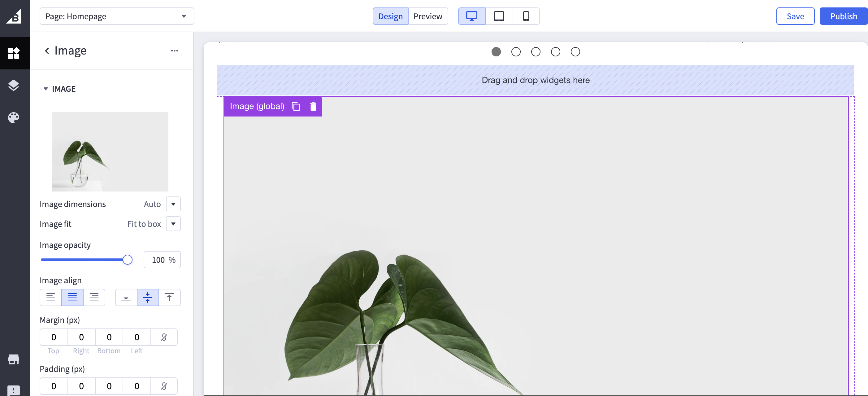
Task: Duplicate the Image (global) widget
Action: click(296, 107)
